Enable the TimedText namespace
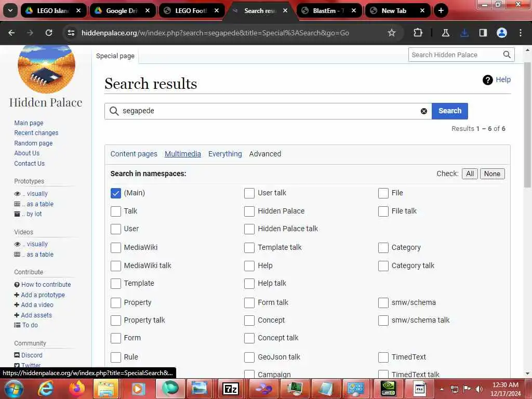Viewport: 532px width, 399px height. 383,357
